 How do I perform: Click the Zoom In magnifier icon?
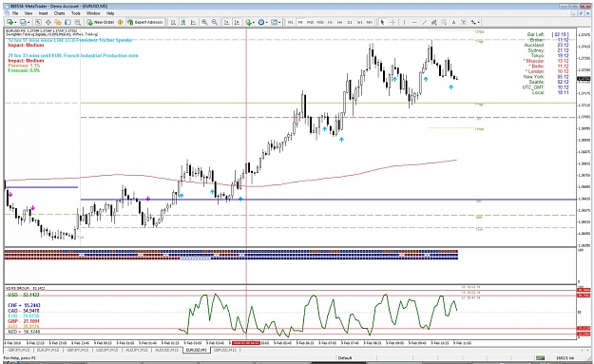204,23
